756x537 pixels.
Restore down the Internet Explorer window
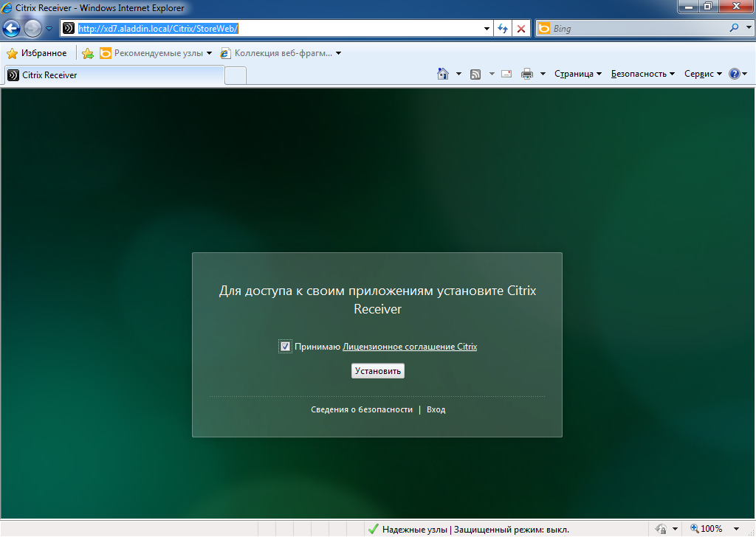pos(708,7)
